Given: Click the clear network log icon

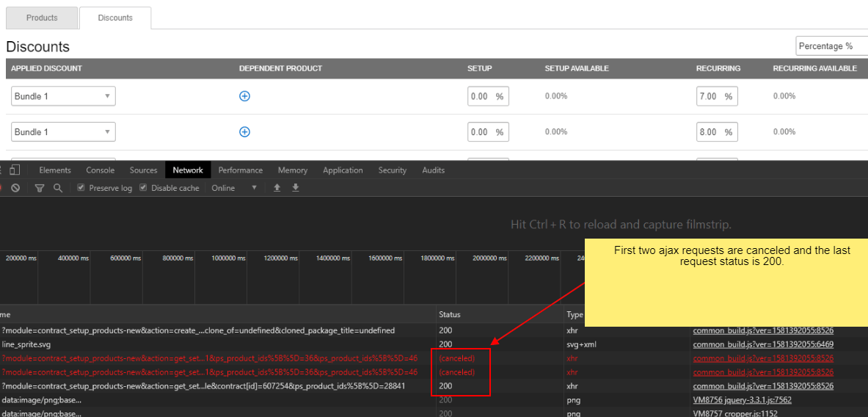Looking at the screenshot, I should [x=15, y=188].
